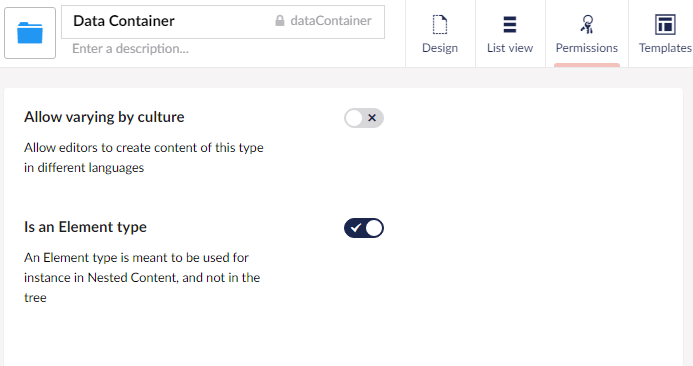Click the dashed page icon above Design
Image resolution: width=693 pixels, height=366 pixels.
440,24
